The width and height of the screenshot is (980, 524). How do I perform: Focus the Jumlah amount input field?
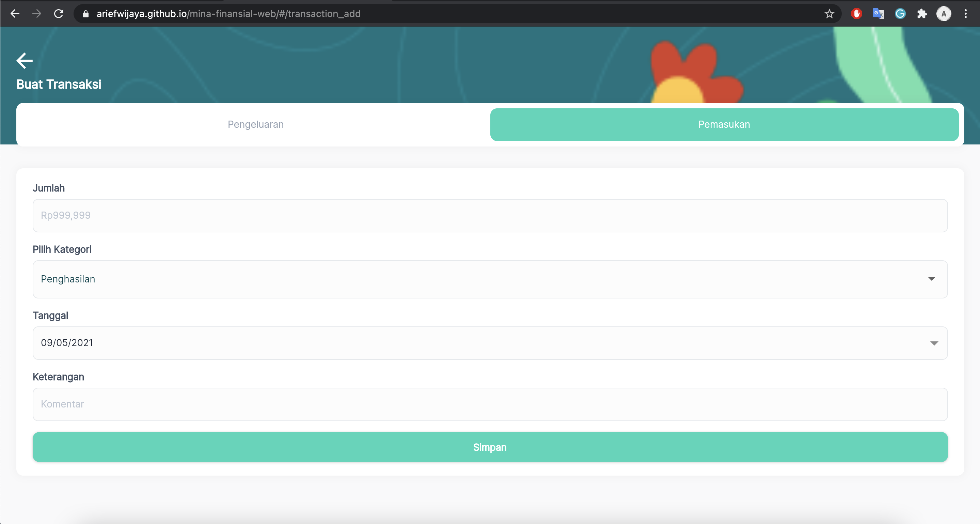click(490, 215)
